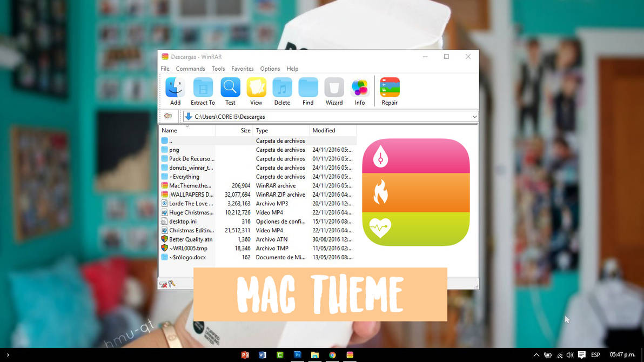Click the back arrow next to the address bar
644x362 pixels.
pos(167,116)
